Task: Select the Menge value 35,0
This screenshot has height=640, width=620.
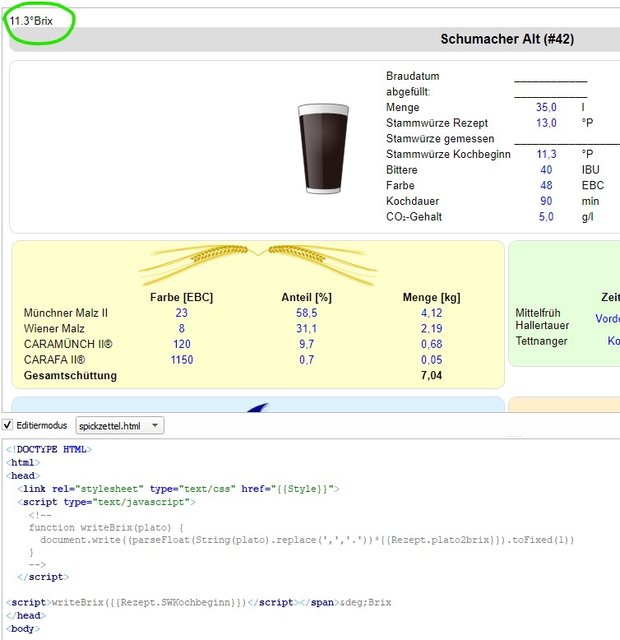Action: [546, 107]
